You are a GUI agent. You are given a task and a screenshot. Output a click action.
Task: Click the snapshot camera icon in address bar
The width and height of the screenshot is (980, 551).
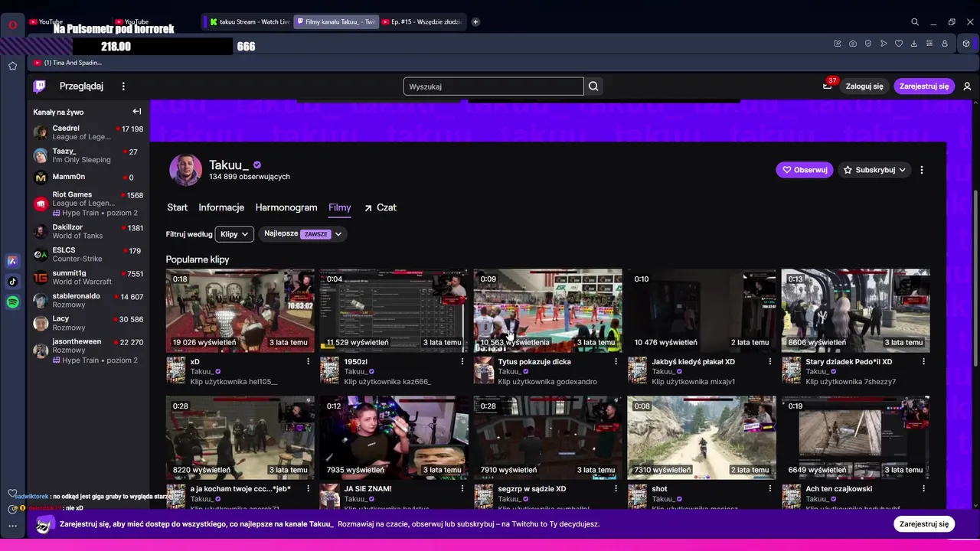(853, 44)
